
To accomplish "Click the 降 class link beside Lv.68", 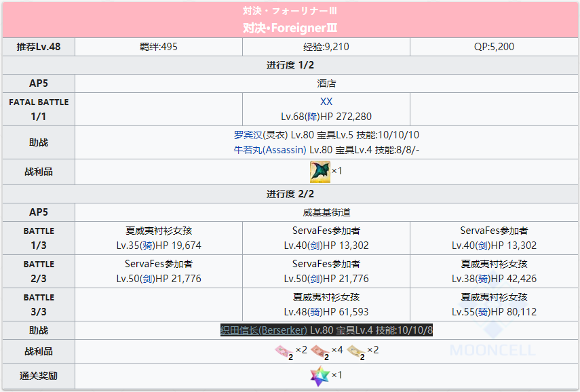I will (x=312, y=117).
